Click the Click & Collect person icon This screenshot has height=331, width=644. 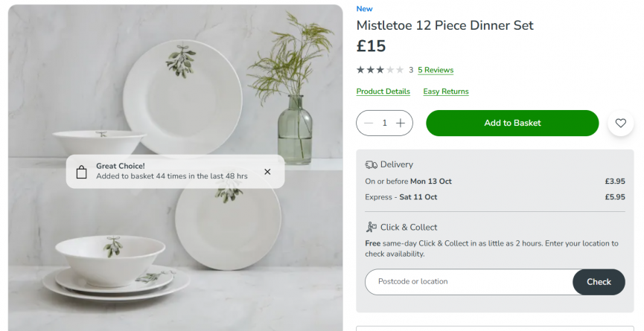click(x=371, y=227)
